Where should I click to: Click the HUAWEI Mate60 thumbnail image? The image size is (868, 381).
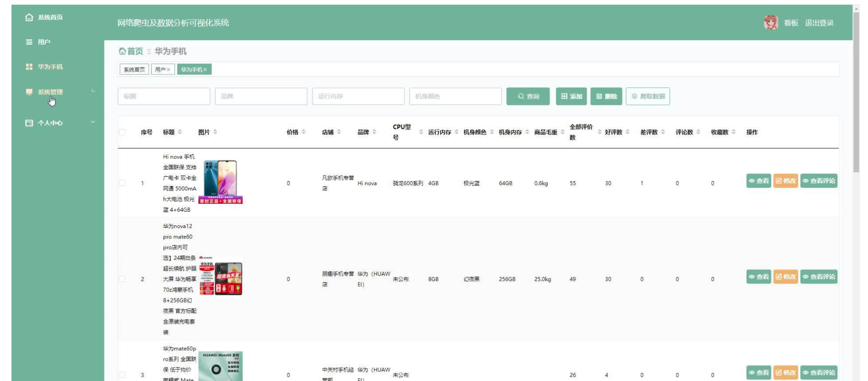click(221, 366)
